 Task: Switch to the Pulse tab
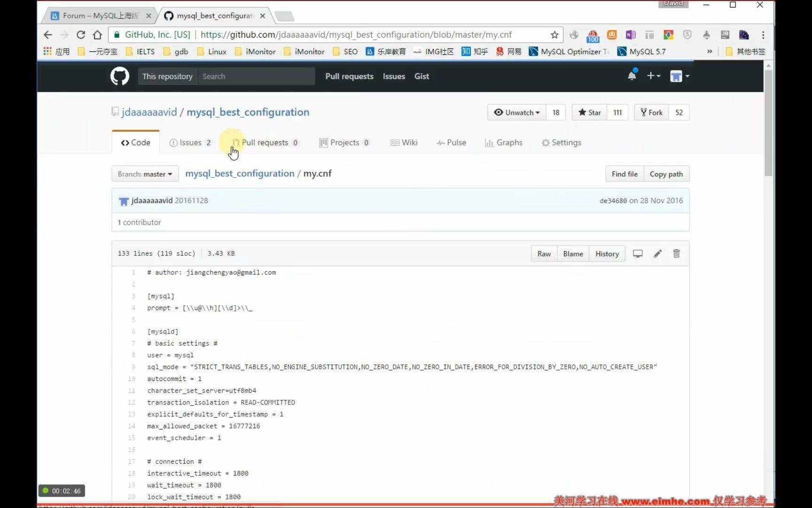451,143
